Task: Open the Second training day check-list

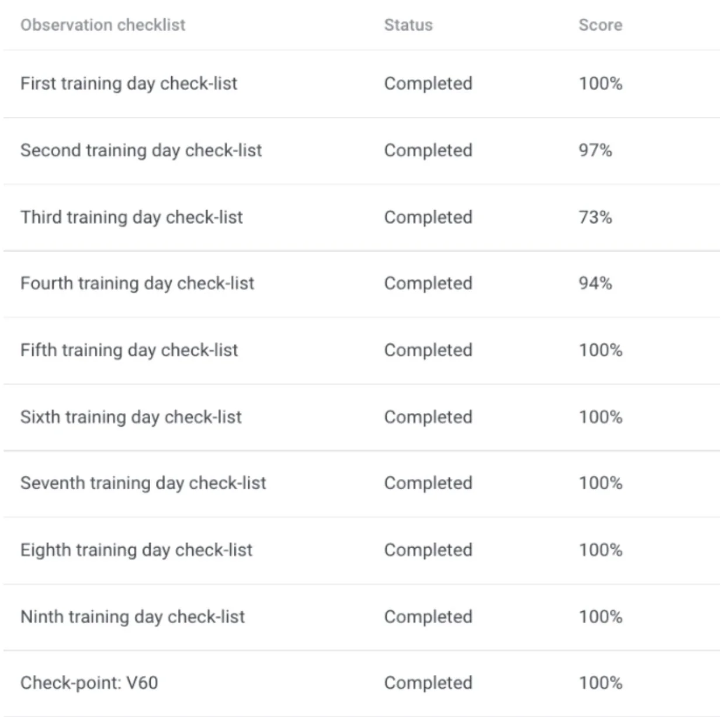Action: pyautogui.click(x=141, y=151)
